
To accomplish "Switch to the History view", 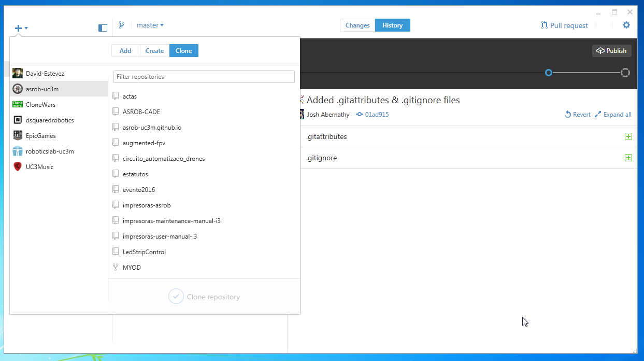I will coord(392,25).
